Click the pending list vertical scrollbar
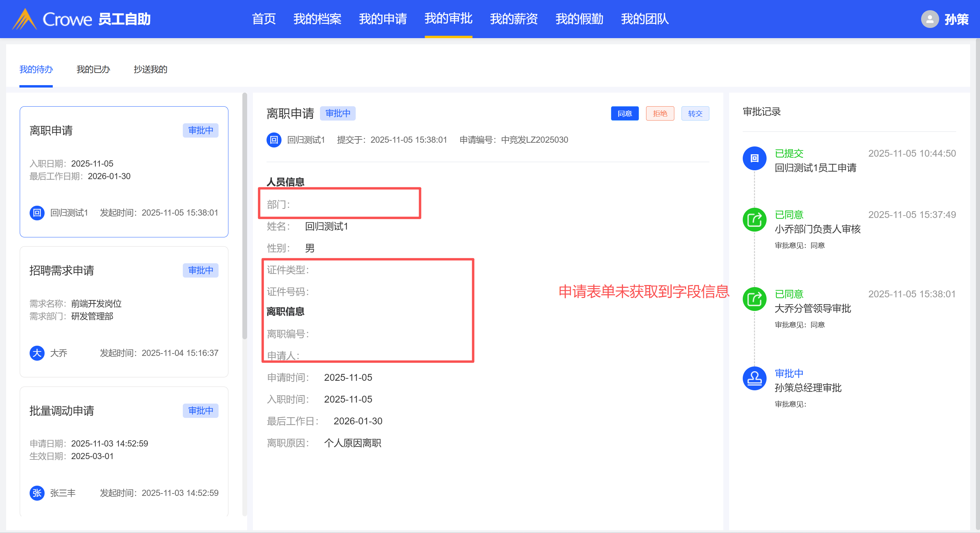The width and height of the screenshot is (980, 533). 245,216
